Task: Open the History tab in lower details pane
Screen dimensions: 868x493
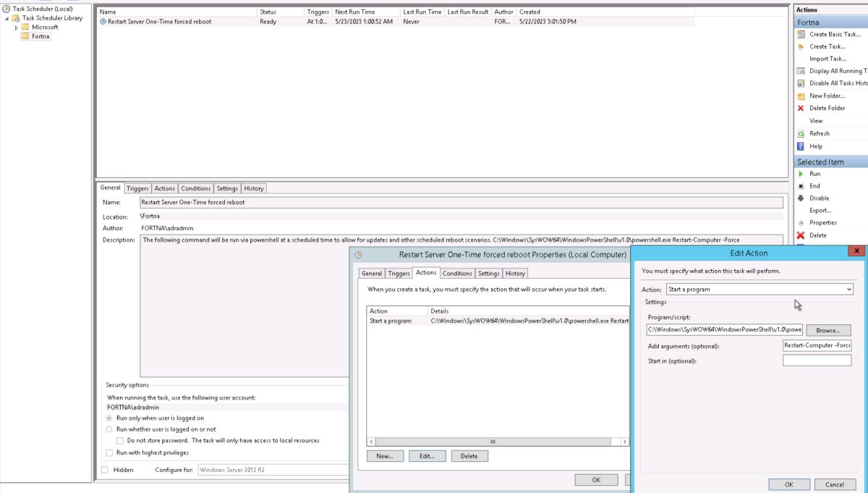Action: click(x=254, y=188)
